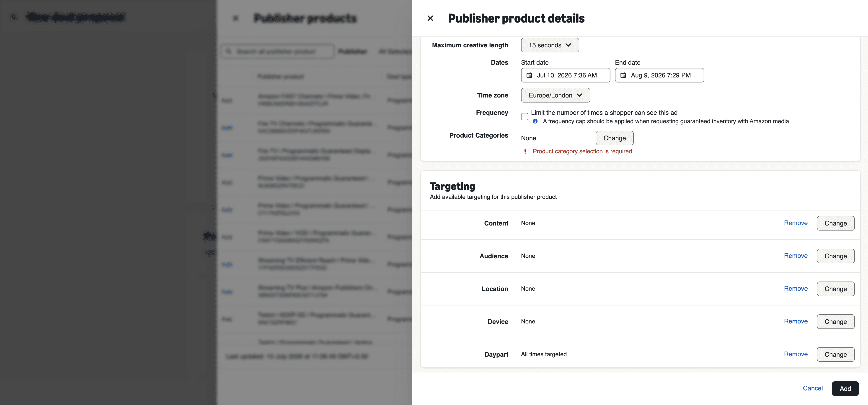Close the Publisher products panel behind

[235, 18]
